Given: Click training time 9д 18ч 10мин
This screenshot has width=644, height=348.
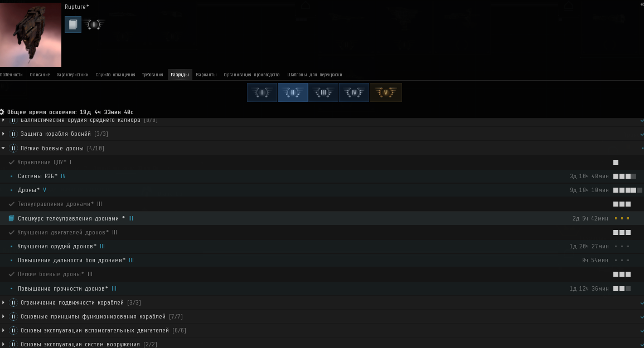Looking at the screenshot, I should (x=589, y=190).
